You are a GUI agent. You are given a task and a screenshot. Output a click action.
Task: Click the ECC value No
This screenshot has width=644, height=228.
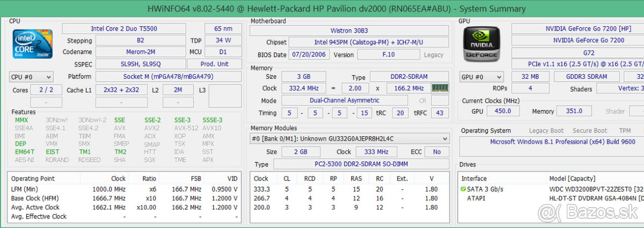point(437,152)
